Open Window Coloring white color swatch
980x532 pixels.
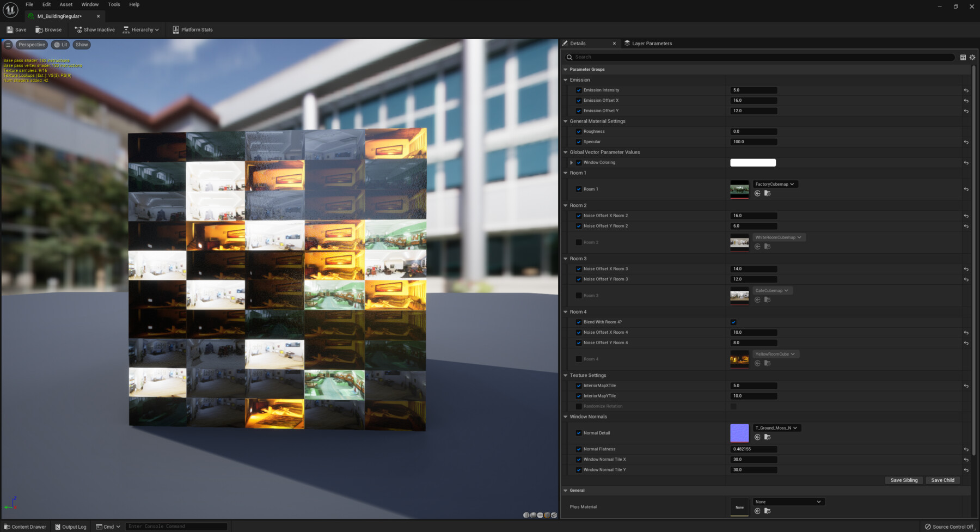click(753, 163)
